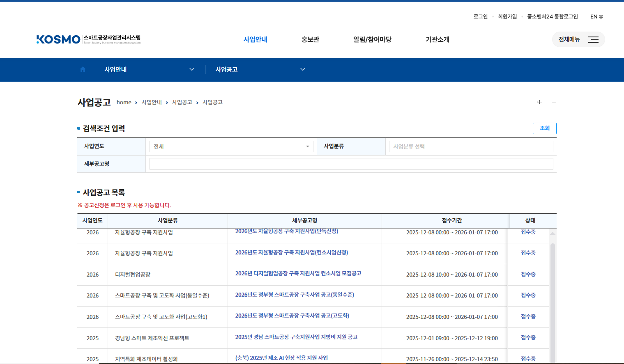
Task: Click the 사업분류 선택 input field
Action: point(470,147)
